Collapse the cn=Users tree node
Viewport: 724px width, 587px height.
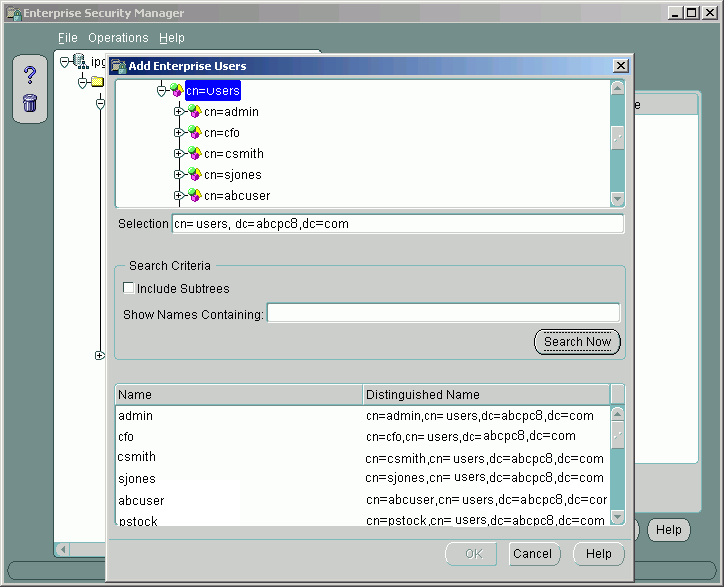161,91
